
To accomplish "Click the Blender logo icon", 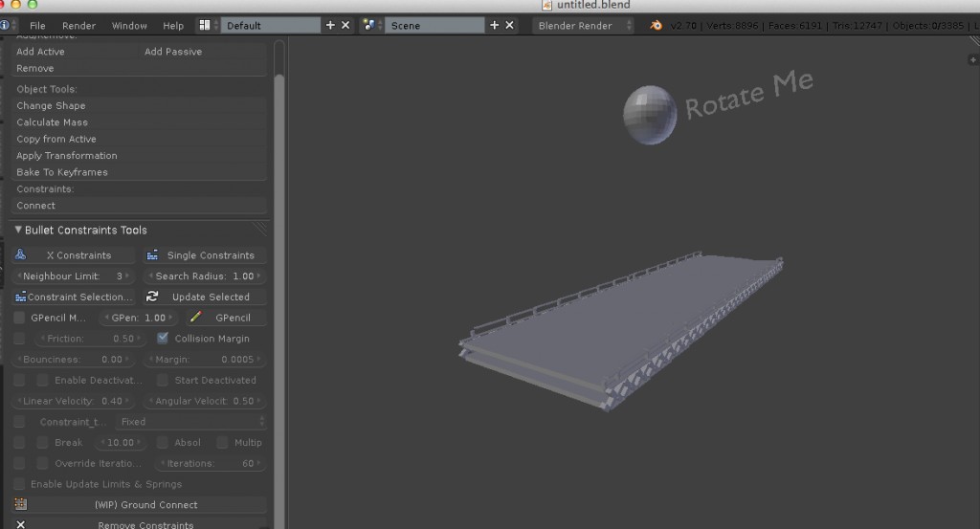I will tap(657, 25).
